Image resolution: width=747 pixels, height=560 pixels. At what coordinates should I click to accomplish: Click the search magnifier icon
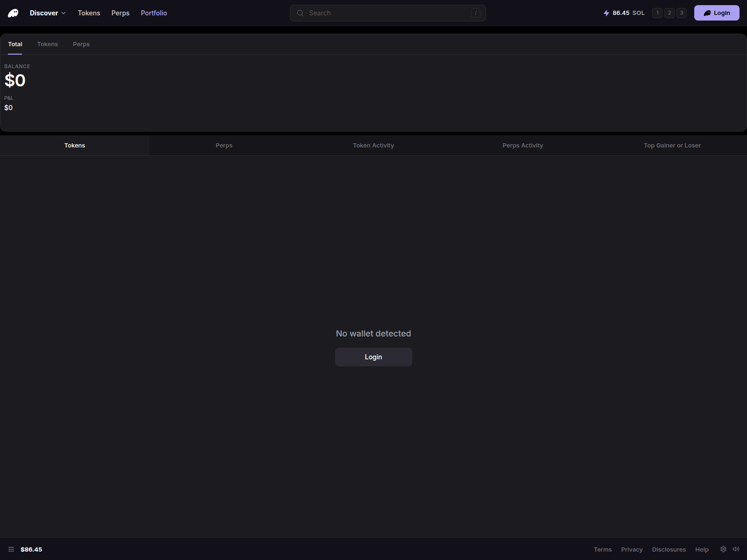coord(300,13)
